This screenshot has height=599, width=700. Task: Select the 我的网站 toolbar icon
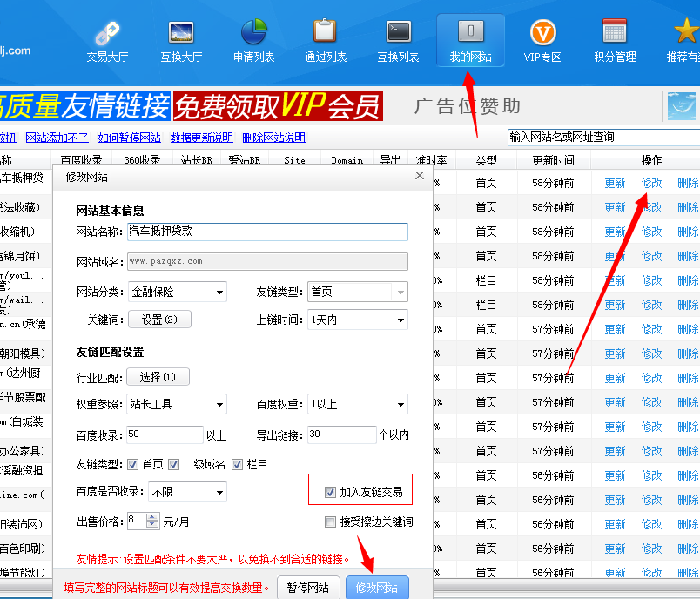point(470,40)
